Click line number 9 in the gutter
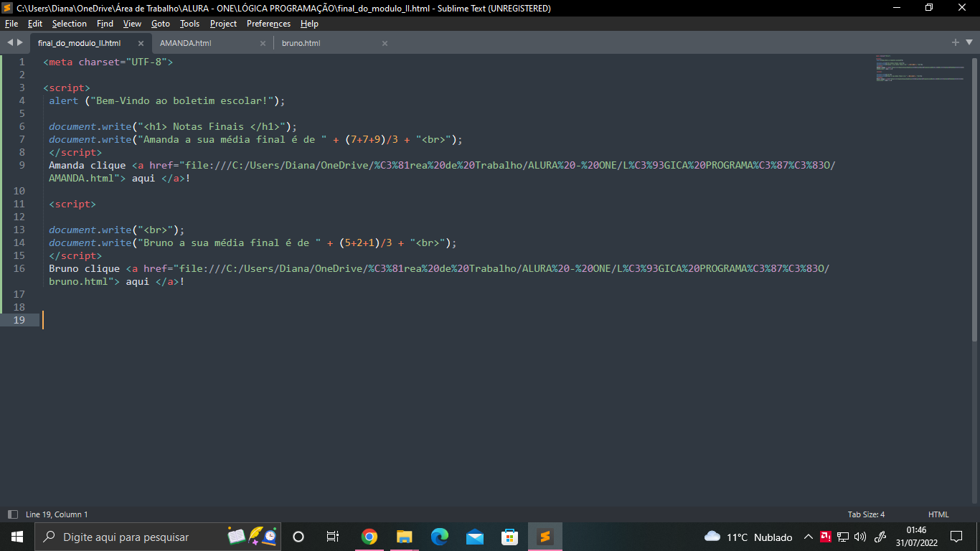The height and width of the screenshot is (551, 980). coord(22,165)
